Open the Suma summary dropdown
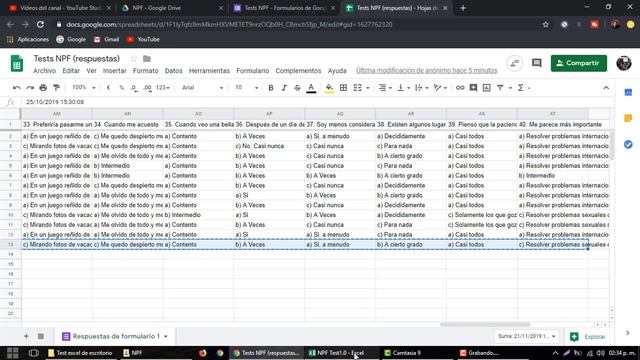 tap(527, 336)
